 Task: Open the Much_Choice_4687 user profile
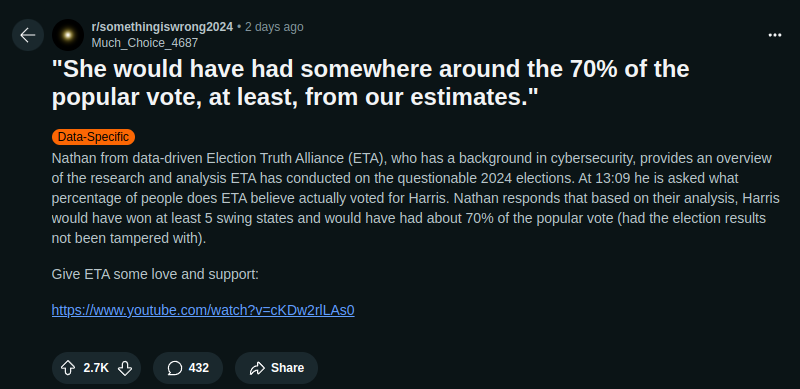click(144, 43)
